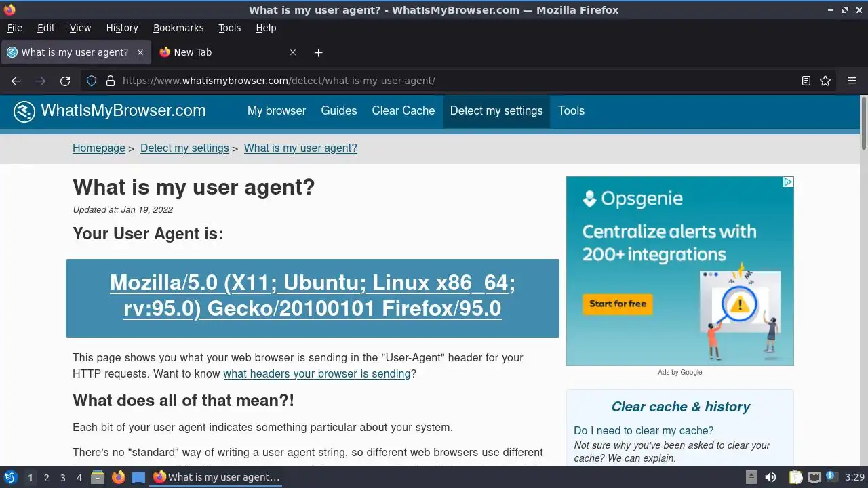Click the Opsgenie advertisement banner

(680, 271)
